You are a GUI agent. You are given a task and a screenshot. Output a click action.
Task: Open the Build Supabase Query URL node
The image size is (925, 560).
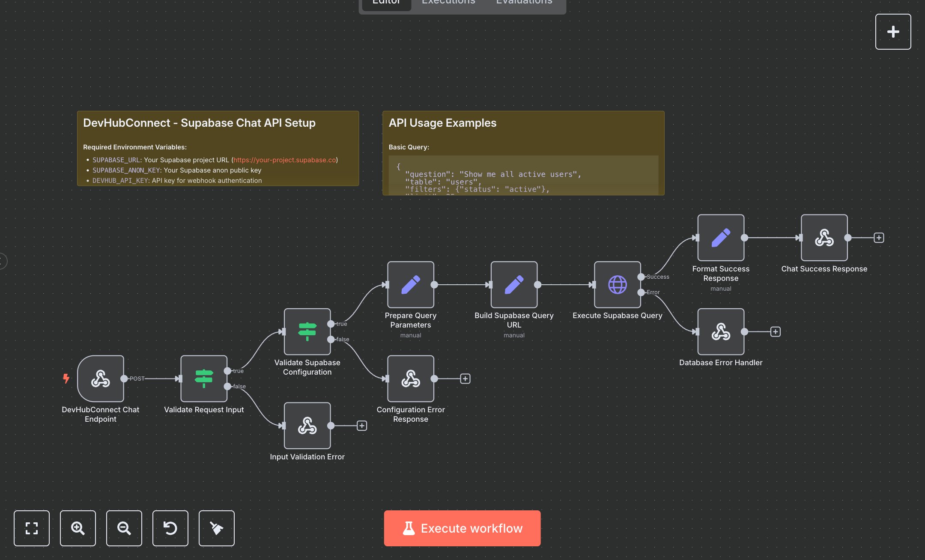pyautogui.click(x=513, y=285)
